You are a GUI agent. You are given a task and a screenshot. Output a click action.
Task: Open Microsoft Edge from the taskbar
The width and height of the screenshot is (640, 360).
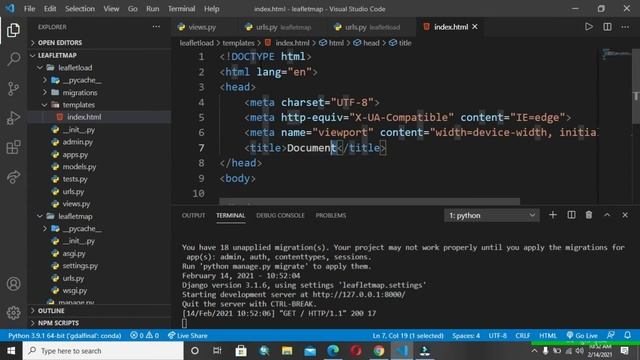pos(333,351)
